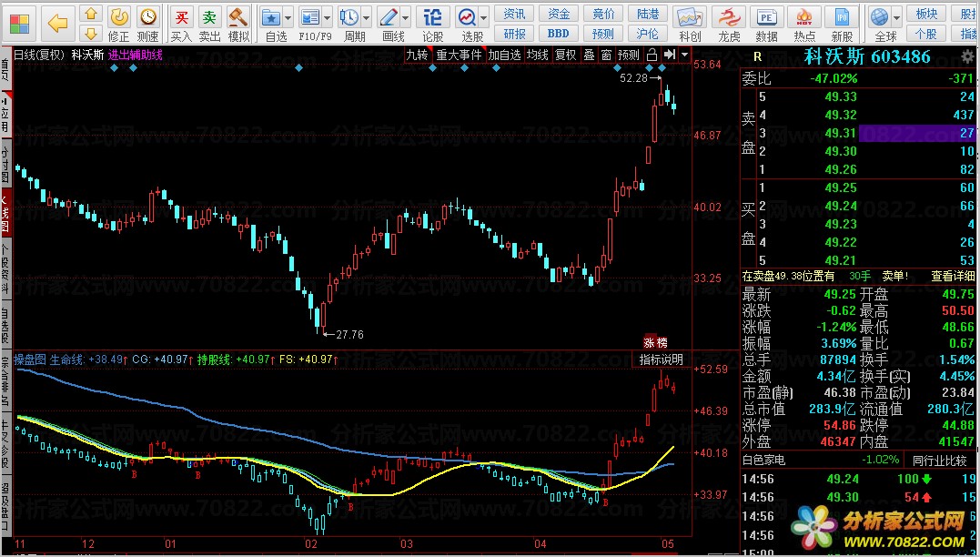Open the 热点 hot flame icon

click(x=804, y=17)
